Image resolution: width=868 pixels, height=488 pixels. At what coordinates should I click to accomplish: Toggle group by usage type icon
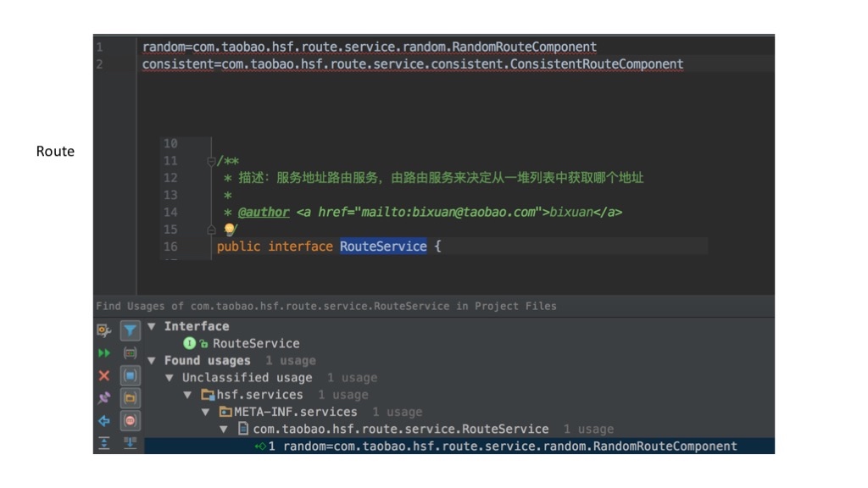130,353
